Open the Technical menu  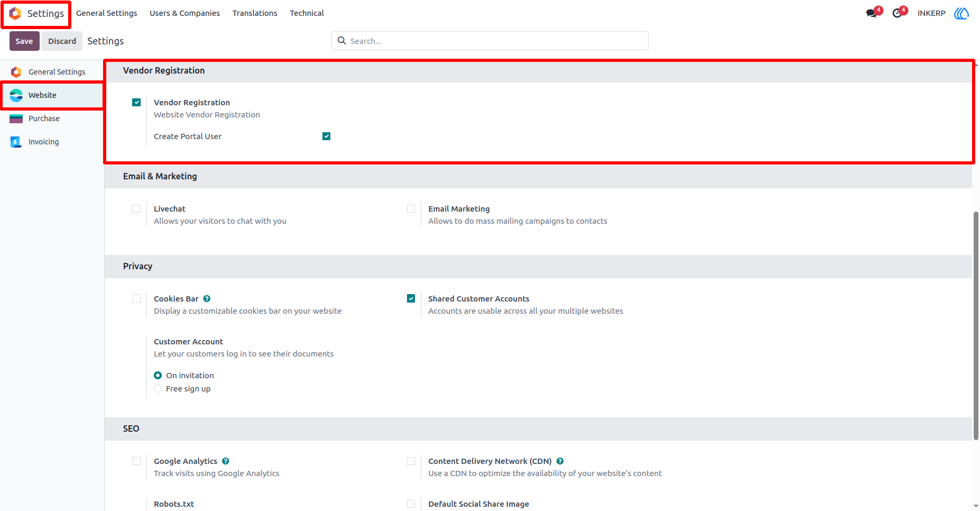[307, 13]
